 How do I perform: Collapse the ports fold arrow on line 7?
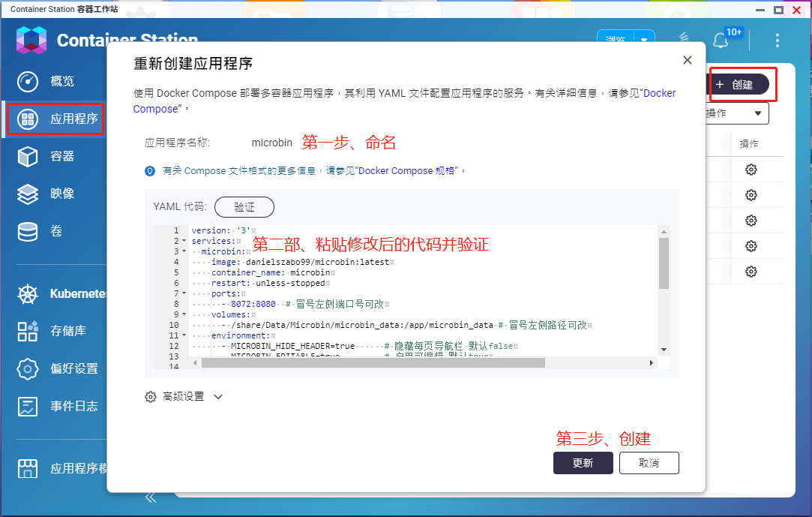(184, 293)
